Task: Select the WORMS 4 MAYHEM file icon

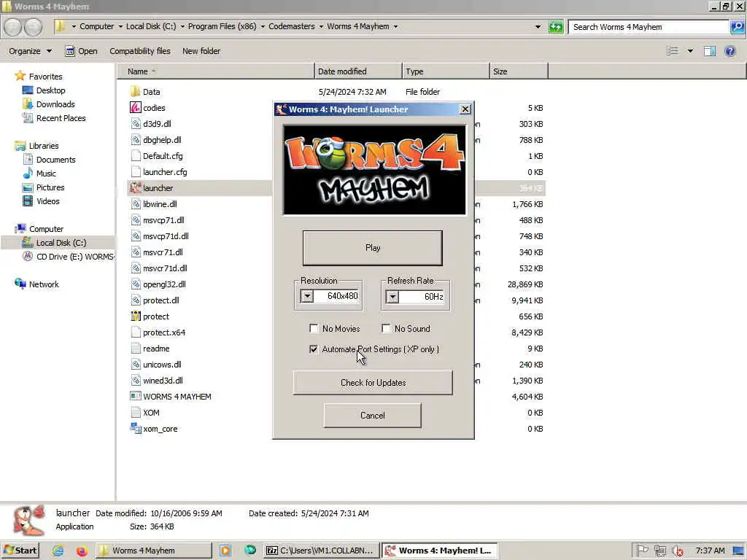Action: tap(135, 396)
